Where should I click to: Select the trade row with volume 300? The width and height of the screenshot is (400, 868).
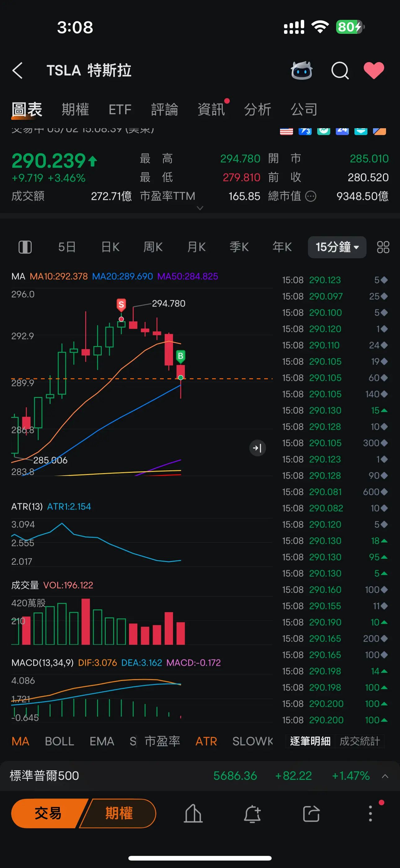335,443
